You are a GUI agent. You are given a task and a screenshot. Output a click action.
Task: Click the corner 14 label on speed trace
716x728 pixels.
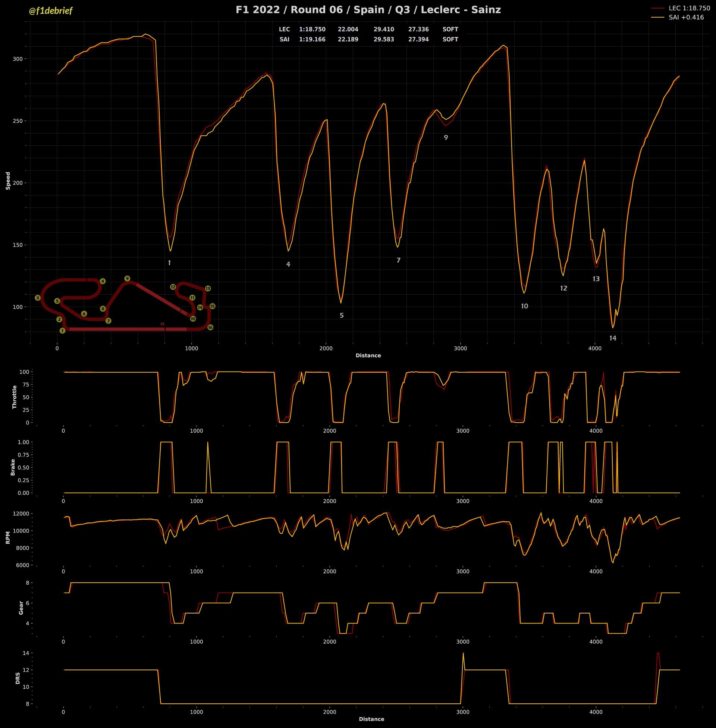(x=613, y=338)
